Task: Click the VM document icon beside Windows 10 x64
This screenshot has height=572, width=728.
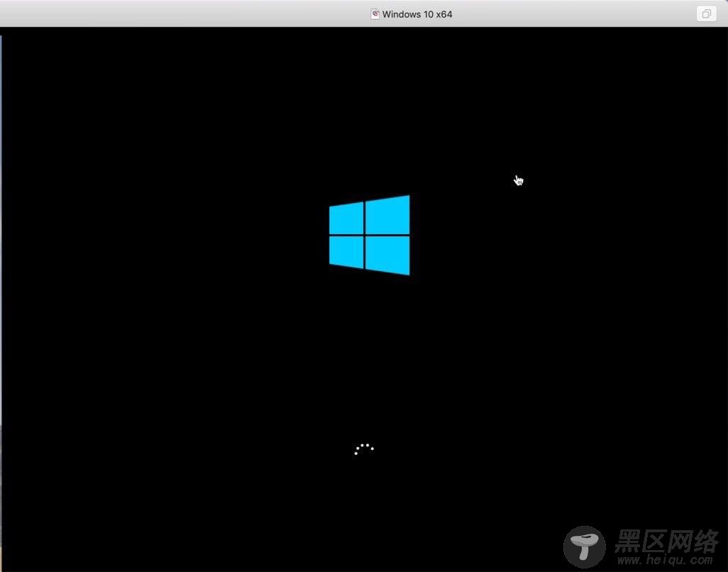Action: [375, 14]
